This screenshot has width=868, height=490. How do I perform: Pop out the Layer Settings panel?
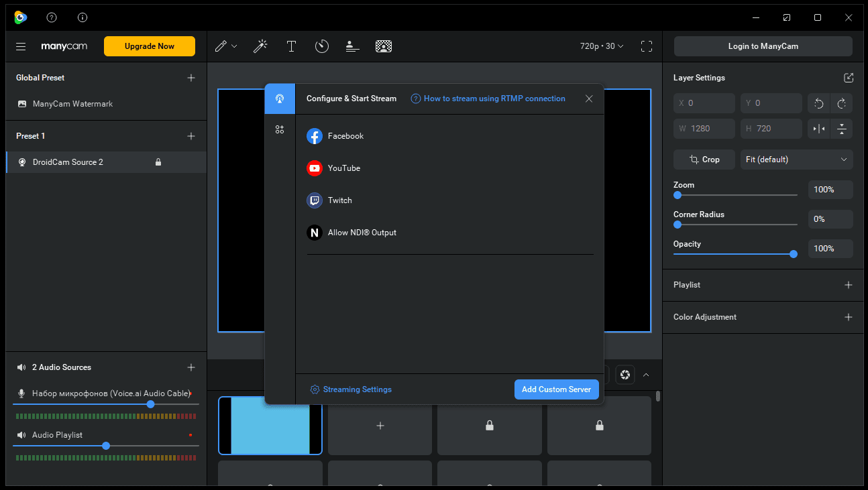(849, 78)
